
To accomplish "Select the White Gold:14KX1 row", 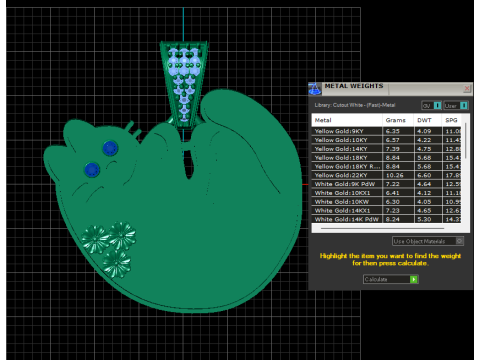I will coord(387,210).
